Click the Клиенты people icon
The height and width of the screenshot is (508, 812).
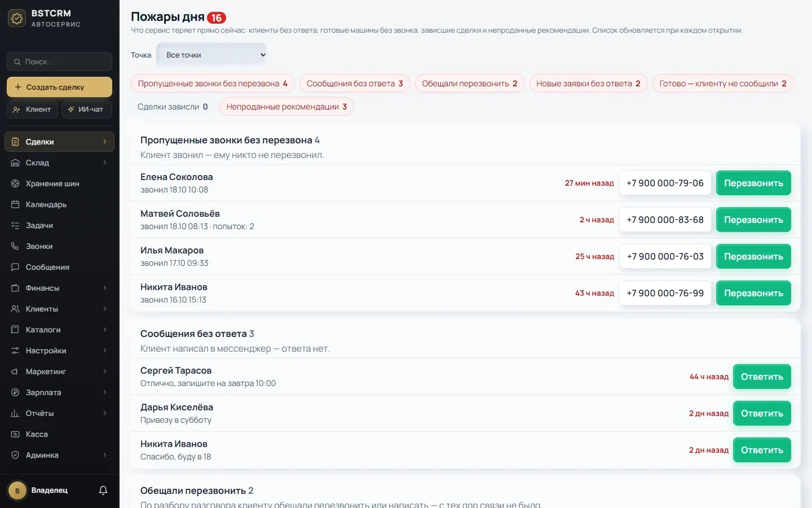[15, 309]
